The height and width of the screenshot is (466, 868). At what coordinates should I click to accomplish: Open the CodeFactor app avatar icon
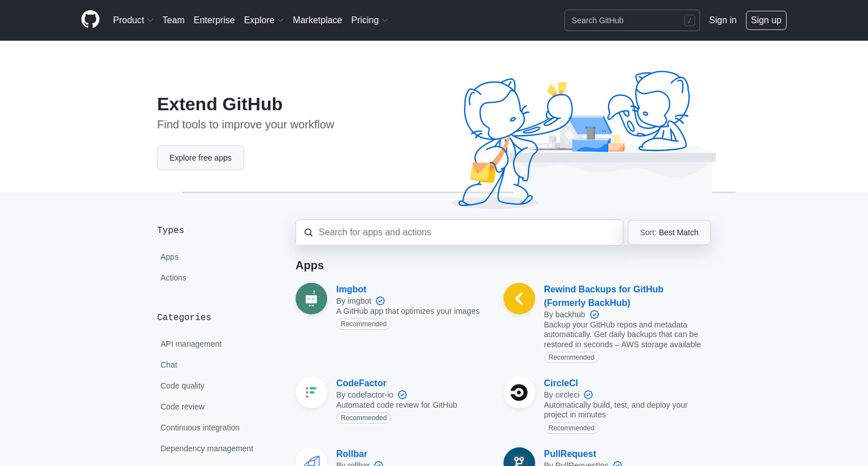pyautogui.click(x=311, y=392)
